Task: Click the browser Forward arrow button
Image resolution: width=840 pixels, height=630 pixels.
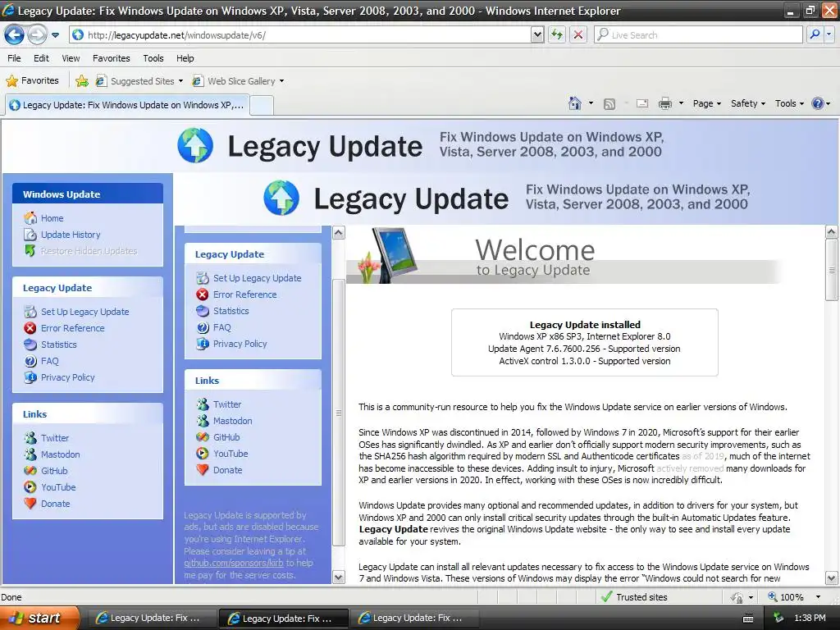Action: [x=37, y=34]
